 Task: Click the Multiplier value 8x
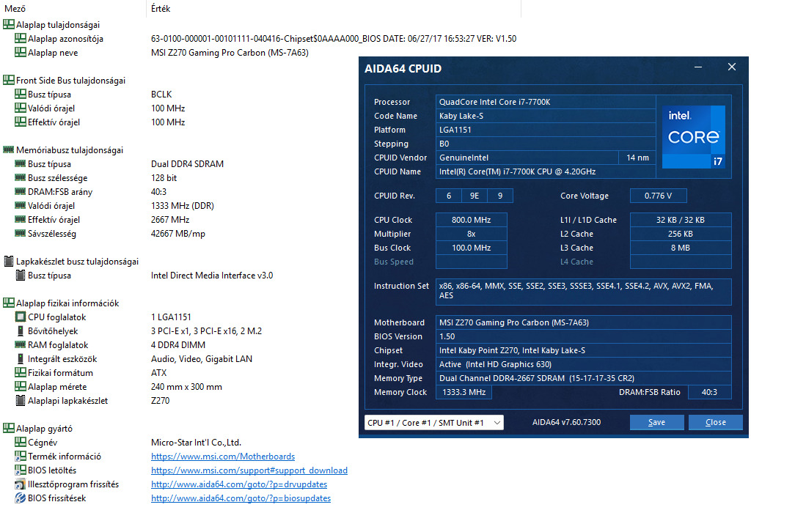(472, 234)
